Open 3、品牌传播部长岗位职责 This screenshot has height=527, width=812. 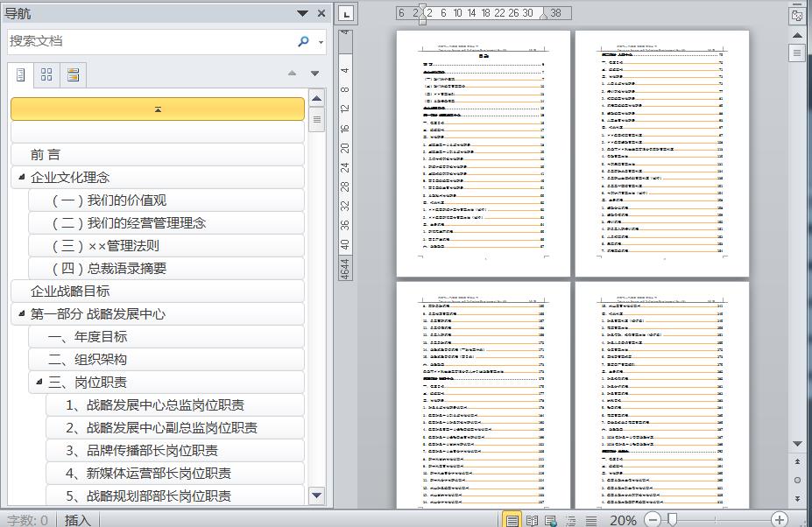point(175,451)
